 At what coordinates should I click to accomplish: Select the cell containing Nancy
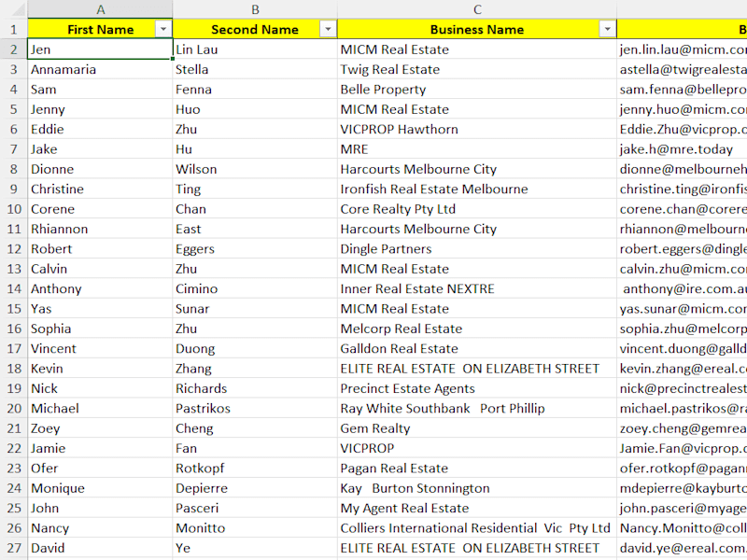[100, 527]
